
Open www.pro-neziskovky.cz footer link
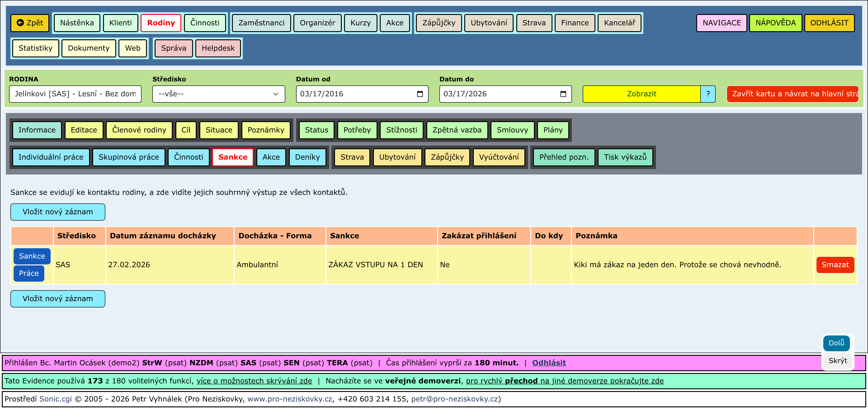[x=289, y=399]
